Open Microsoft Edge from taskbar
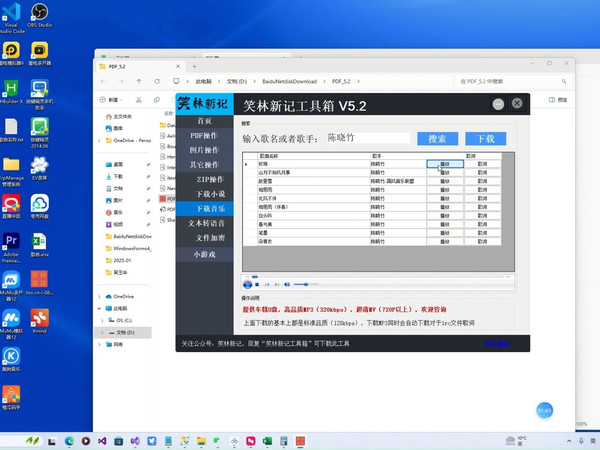The height and width of the screenshot is (450, 600). (x=69, y=441)
